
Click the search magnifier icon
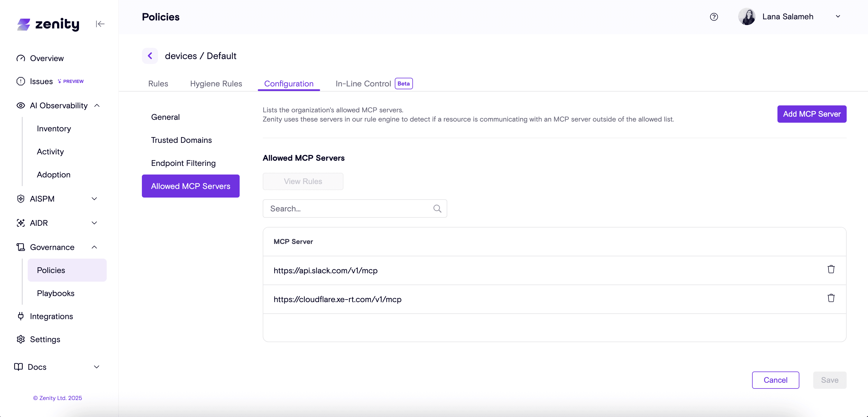(437, 209)
